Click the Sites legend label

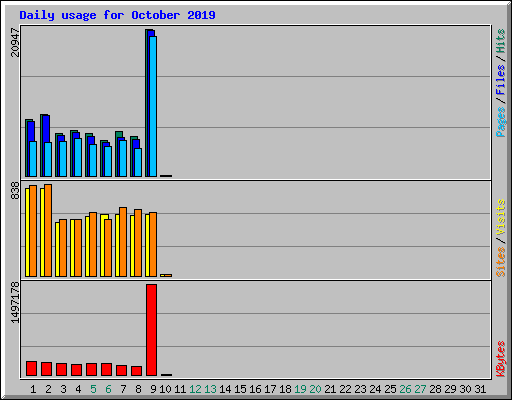coord(500,262)
